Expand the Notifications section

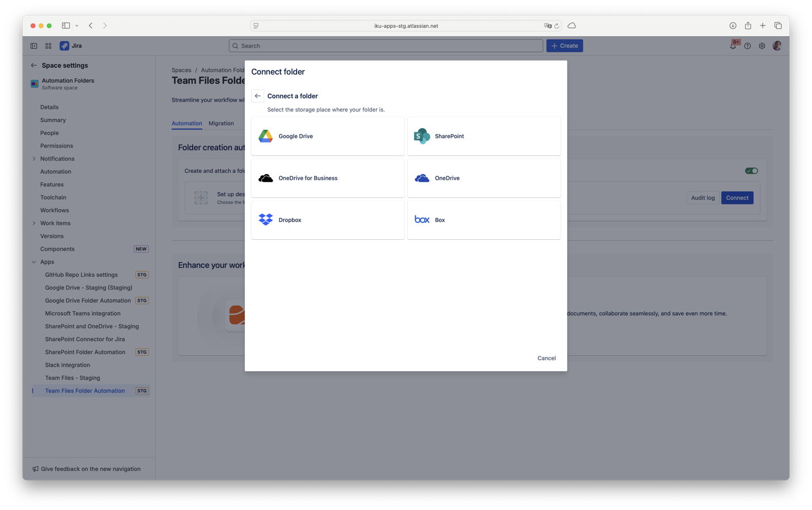tap(34, 158)
